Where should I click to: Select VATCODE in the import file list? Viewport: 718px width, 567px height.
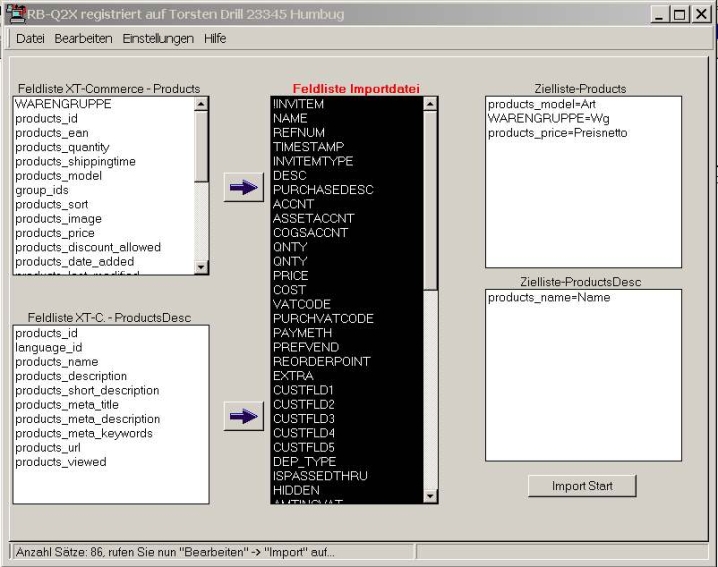click(x=301, y=304)
